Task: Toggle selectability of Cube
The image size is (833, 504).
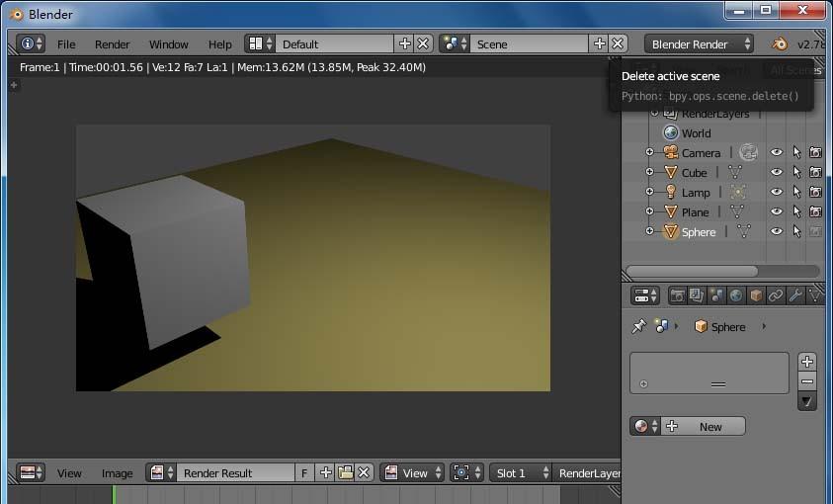Action: click(x=796, y=172)
